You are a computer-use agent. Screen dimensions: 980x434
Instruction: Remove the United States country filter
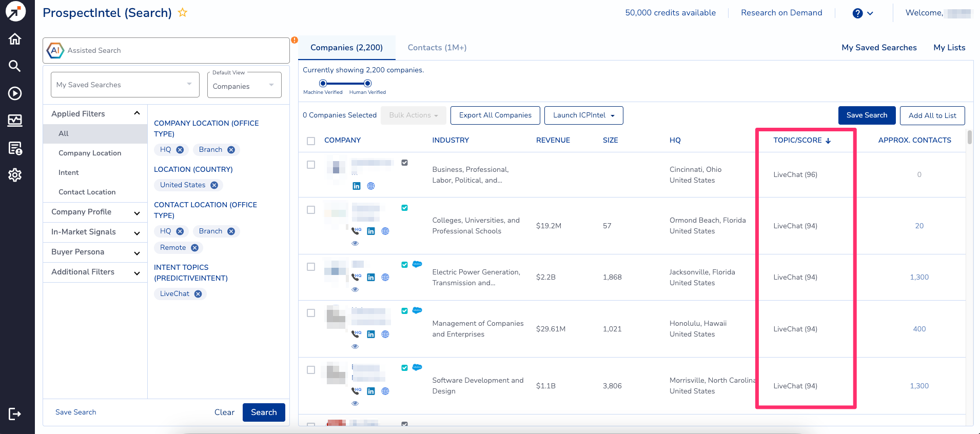[214, 185]
